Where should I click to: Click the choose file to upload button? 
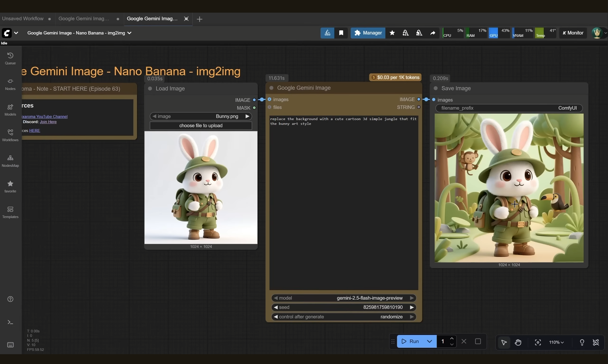pos(201,126)
